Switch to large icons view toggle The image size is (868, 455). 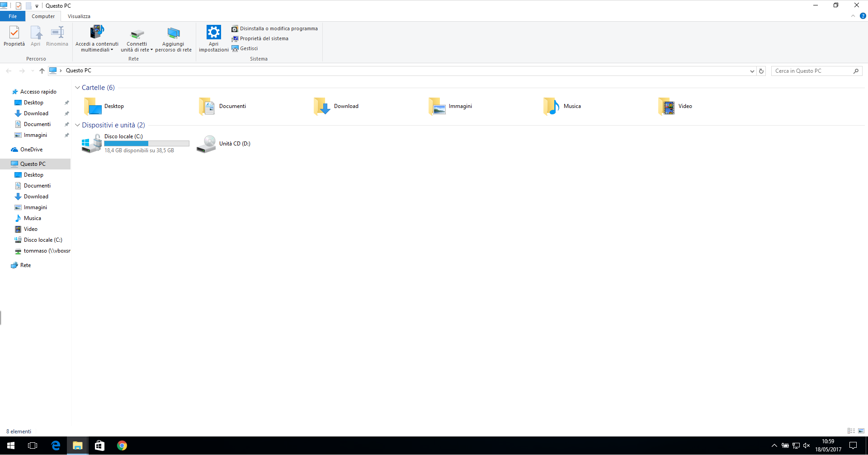pyautogui.click(x=861, y=431)
